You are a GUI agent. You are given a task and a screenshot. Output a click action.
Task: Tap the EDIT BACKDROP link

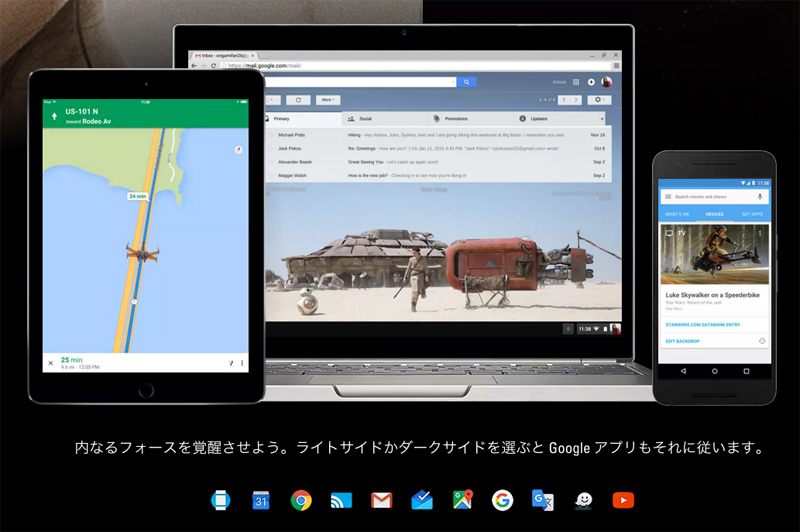[x=682, y=341]
